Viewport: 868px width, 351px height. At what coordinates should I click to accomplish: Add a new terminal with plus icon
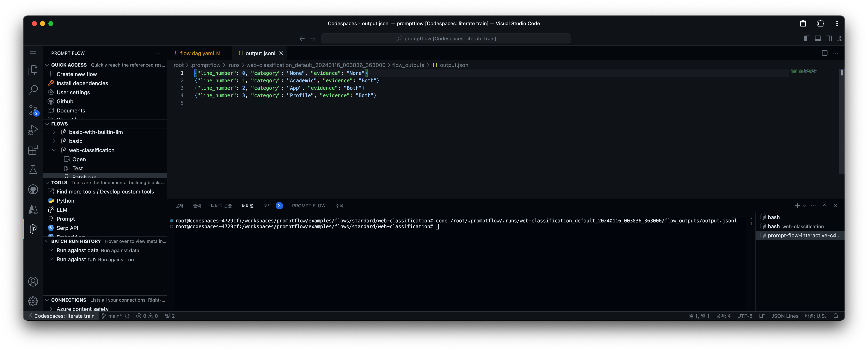point(797,205)
